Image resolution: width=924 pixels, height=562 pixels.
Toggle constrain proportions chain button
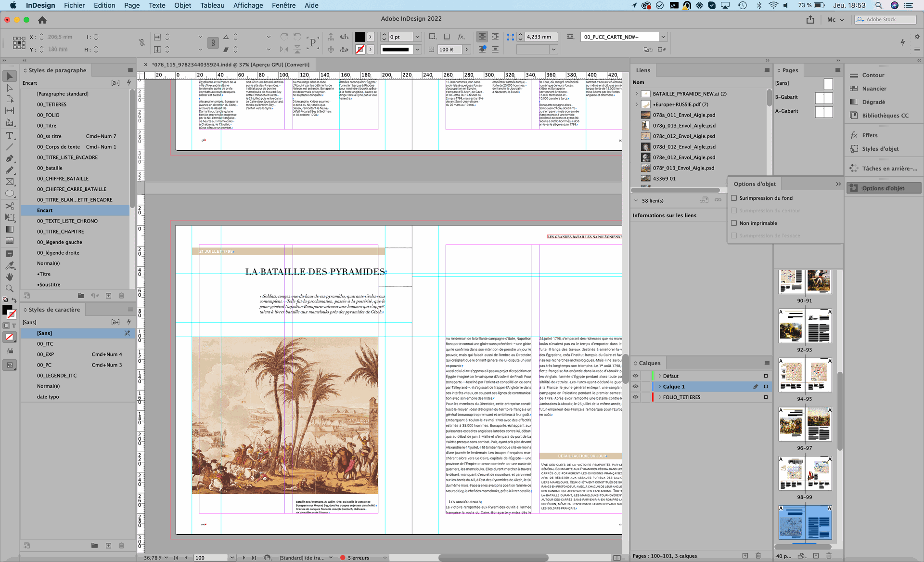(213, 43)
